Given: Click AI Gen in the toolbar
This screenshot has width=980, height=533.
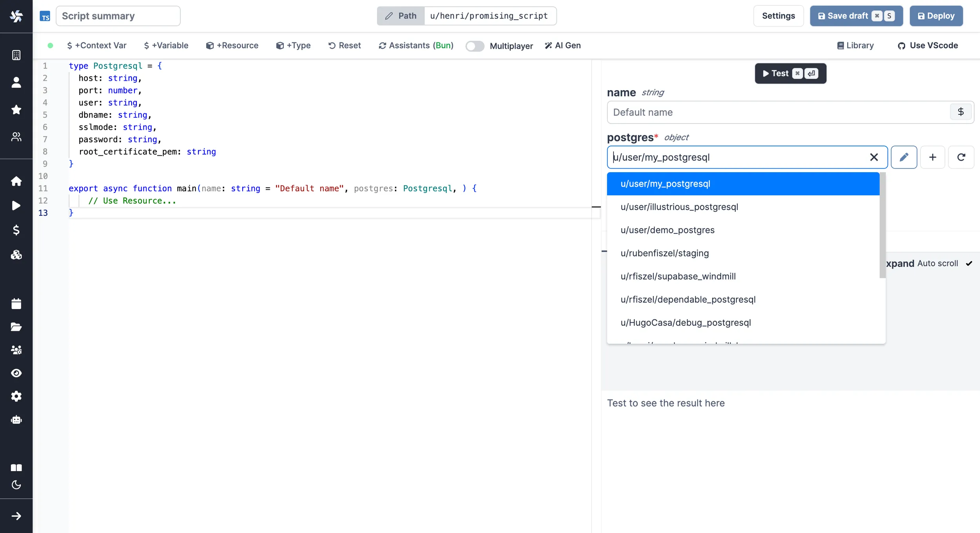Looking at the screenshot, I should click(x=563, y=45).
